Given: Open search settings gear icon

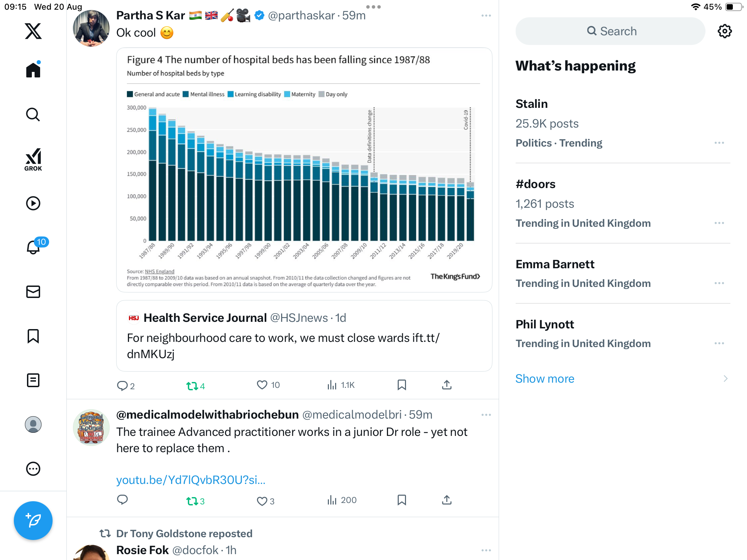Looking at the screenshot, I should point(725,31).
